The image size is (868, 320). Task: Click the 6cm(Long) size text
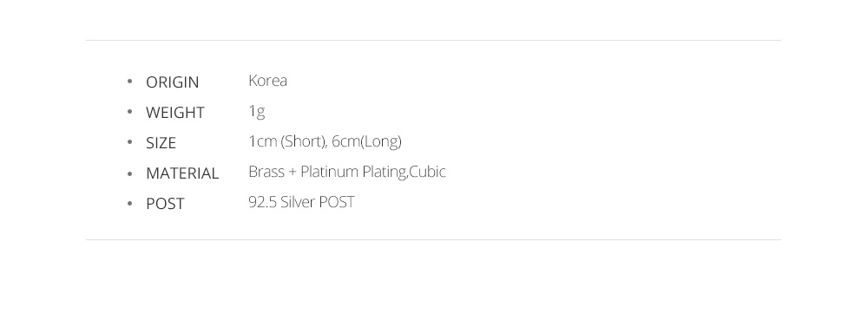[x=366, y=142]
